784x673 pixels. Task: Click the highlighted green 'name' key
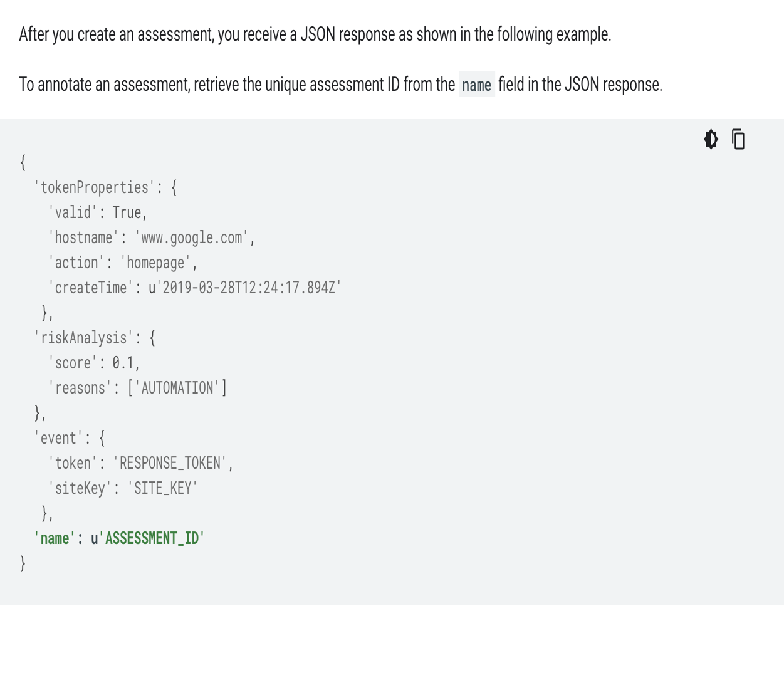coord(55,538)
